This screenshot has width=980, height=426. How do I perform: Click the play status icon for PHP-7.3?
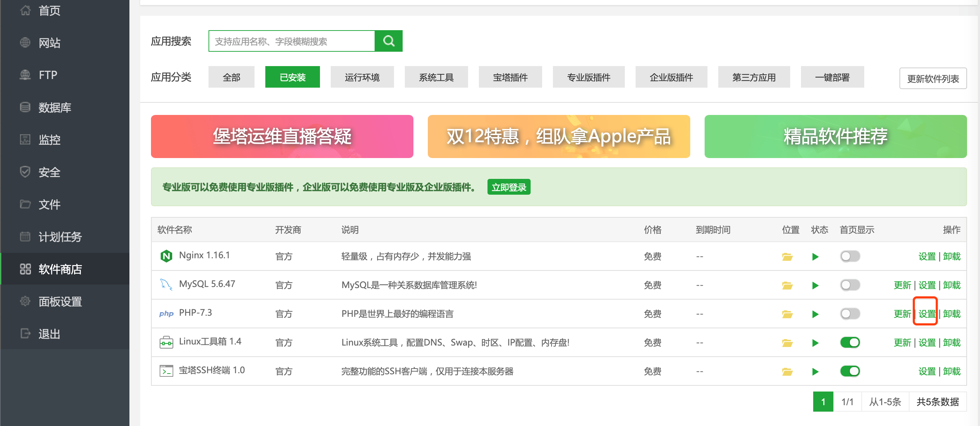click(x=815, y=314)
